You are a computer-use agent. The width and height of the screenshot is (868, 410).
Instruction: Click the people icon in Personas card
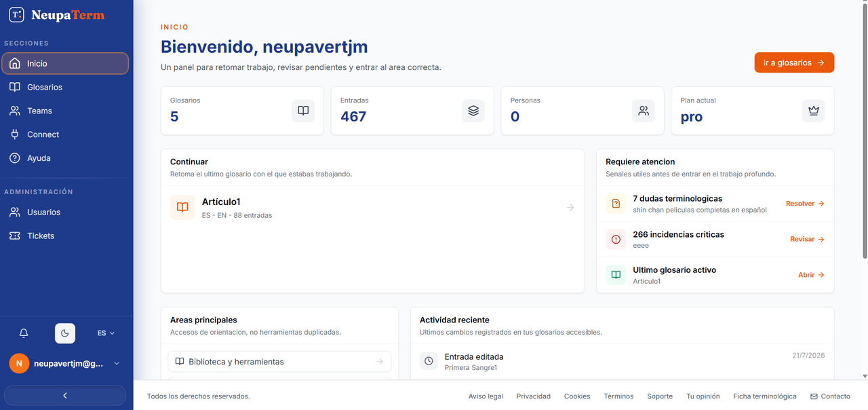tap(644, 111)
